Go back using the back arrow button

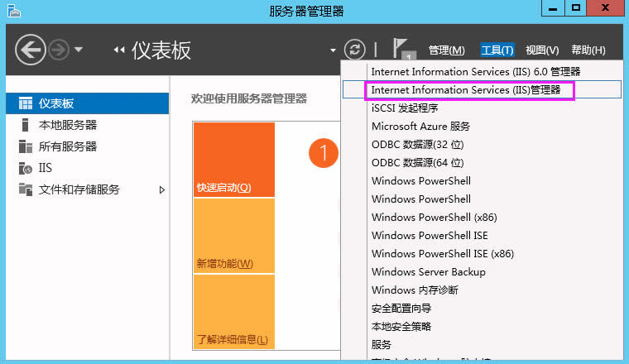pos(31,50)
